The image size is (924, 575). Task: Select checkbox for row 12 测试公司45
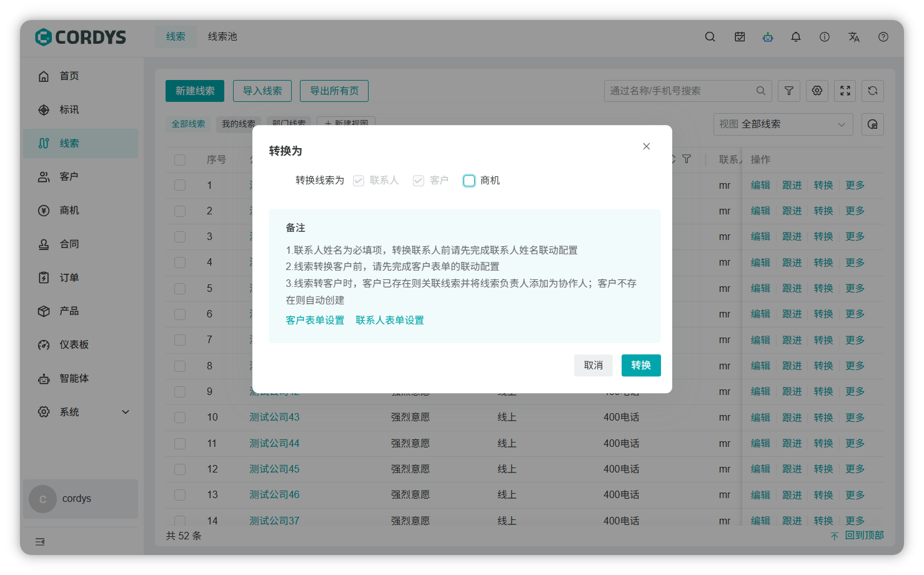[x=180, y=469]
